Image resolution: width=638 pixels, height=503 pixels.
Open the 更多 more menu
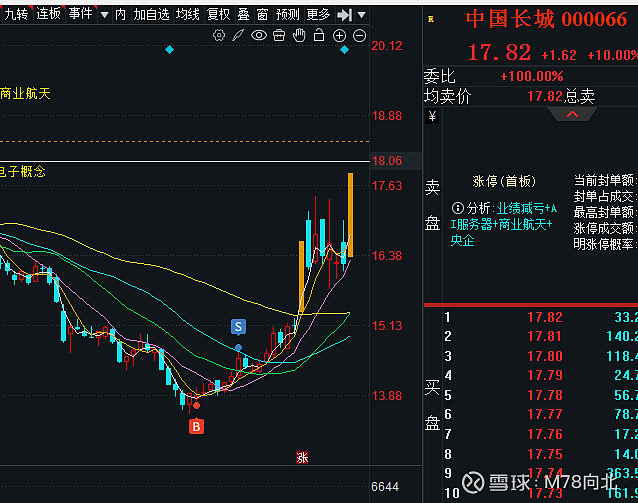coord(318,15)
